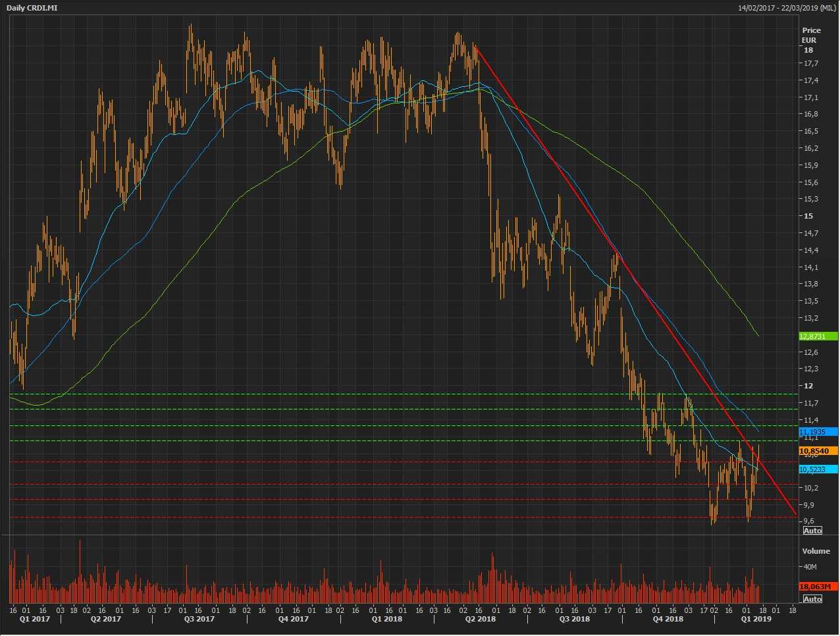Select Q1 2019 on the time axis
840x636 pixels.
click(756, 619)
